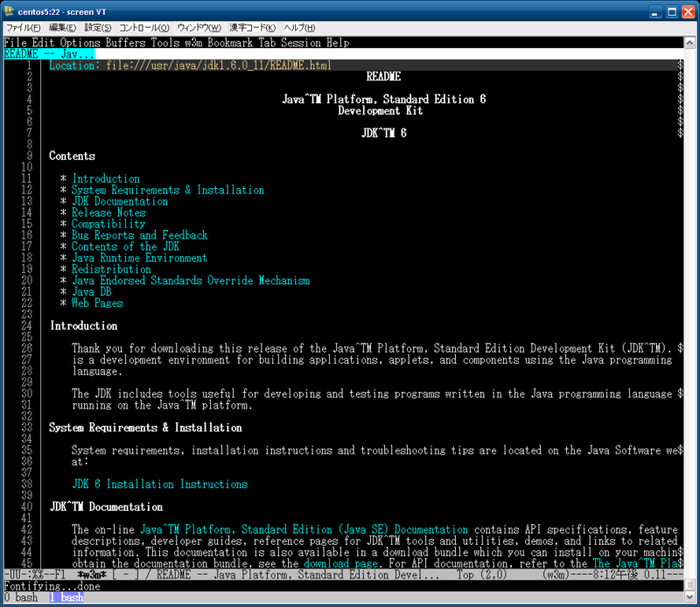This screenshot has height=607, width=700.
Task: Click the Introduction section heading
Action: click(83, 326)
